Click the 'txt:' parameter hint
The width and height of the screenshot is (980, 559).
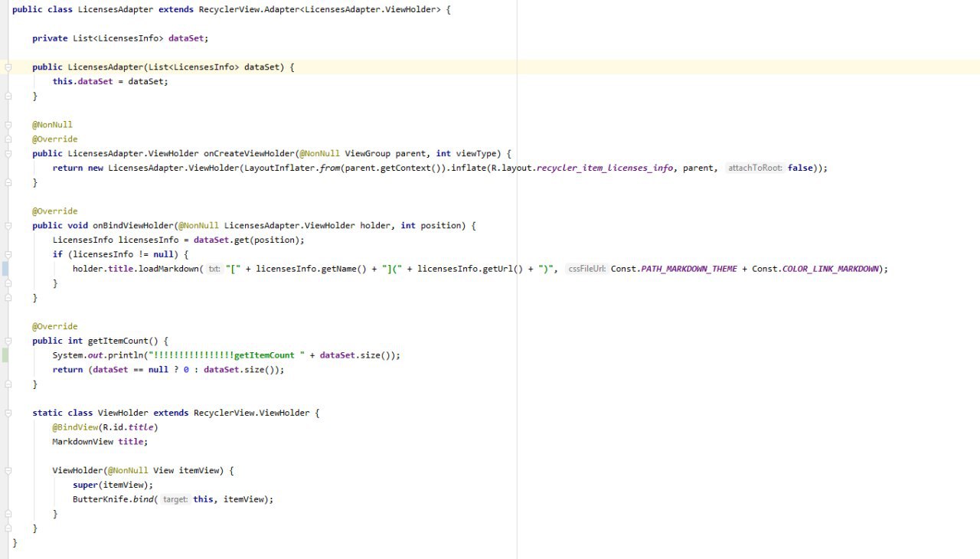click(x=214, y=269)
